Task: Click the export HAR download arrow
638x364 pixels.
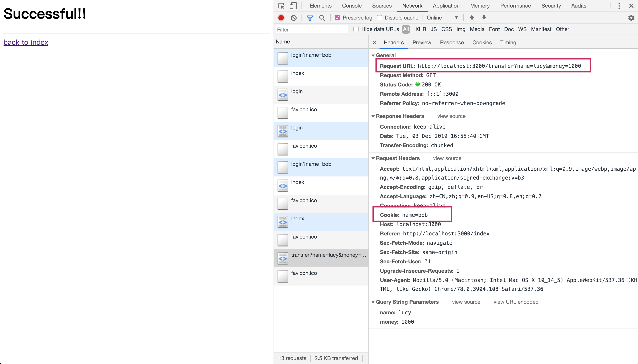Action: pyautogui.click(x=484, y=18)
